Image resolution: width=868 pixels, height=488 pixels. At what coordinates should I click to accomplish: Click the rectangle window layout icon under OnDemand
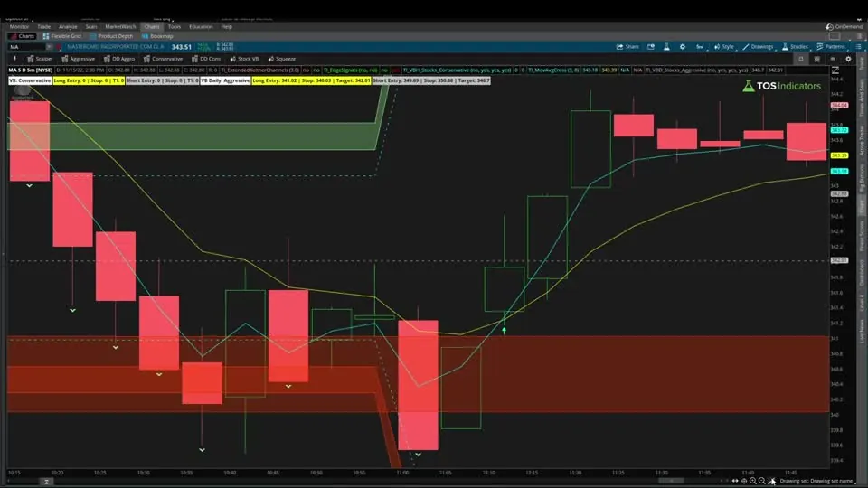point(835,36)
